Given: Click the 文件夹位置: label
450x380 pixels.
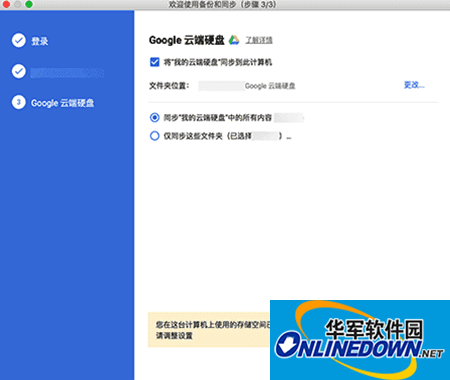Looking at the screenshot, I should point(169,86).
